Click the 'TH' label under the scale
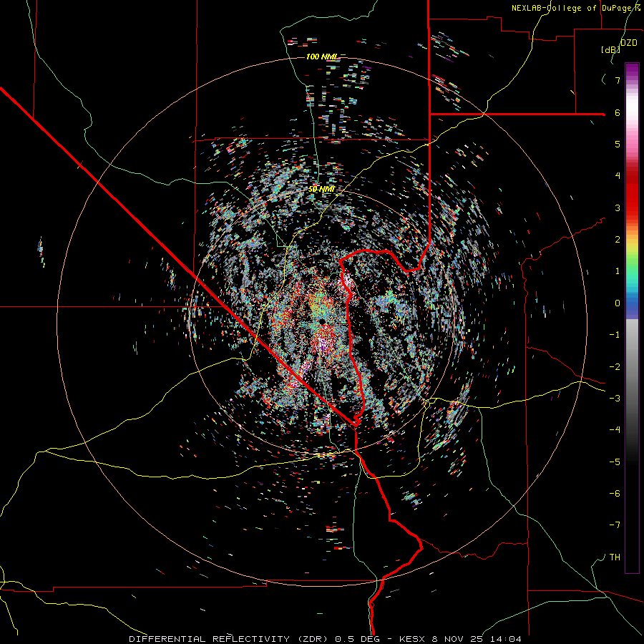This screenshot has height=644, width=644. pyautogui.click(x=615, y=557)
